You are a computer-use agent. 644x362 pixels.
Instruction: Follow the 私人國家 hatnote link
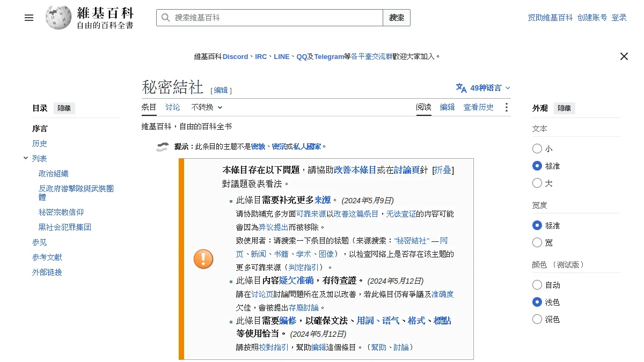point(307,146)
